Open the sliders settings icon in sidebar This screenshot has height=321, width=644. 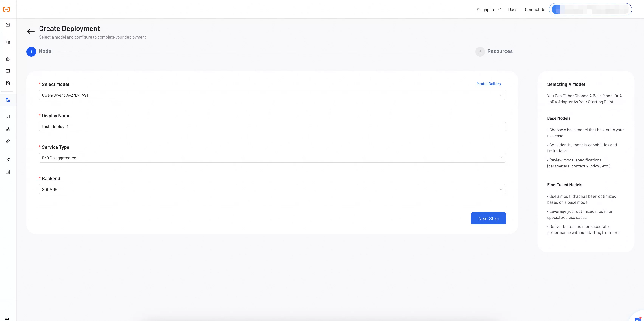tap(8, 129)
